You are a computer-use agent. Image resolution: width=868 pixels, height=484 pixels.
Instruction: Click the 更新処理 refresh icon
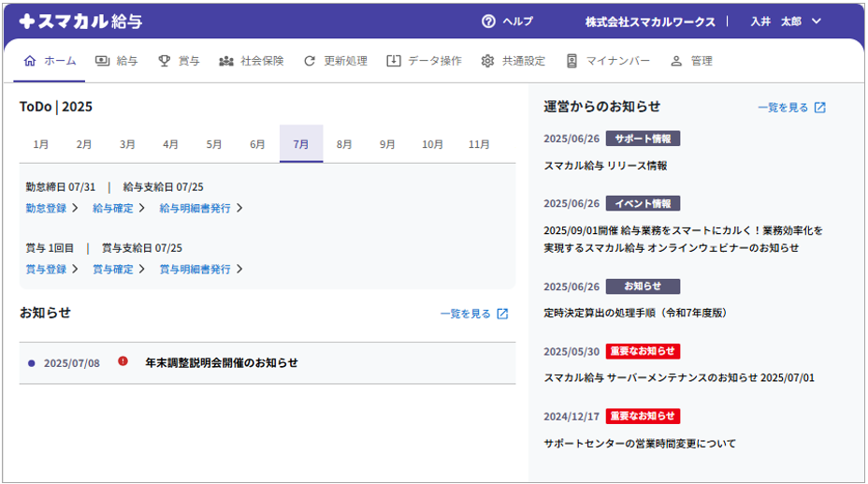point(310,61)
